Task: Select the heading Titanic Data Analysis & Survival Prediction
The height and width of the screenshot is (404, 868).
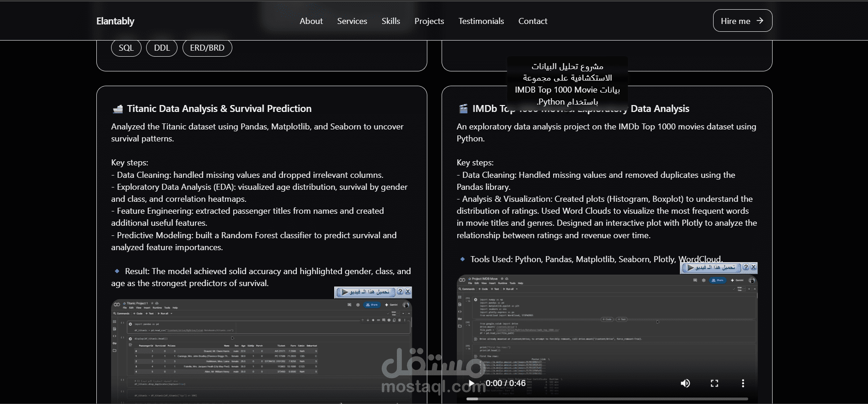Action: pos(219,109)
